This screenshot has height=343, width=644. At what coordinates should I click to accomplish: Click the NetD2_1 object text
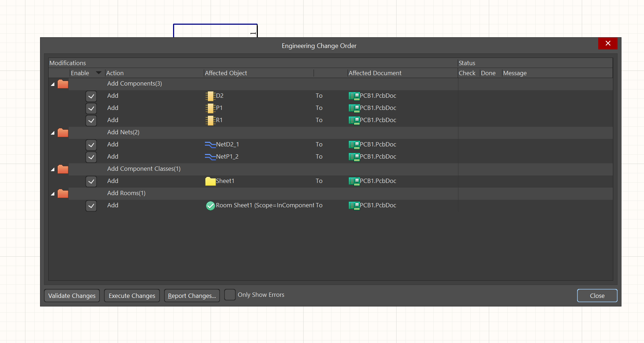click(227, 144)
